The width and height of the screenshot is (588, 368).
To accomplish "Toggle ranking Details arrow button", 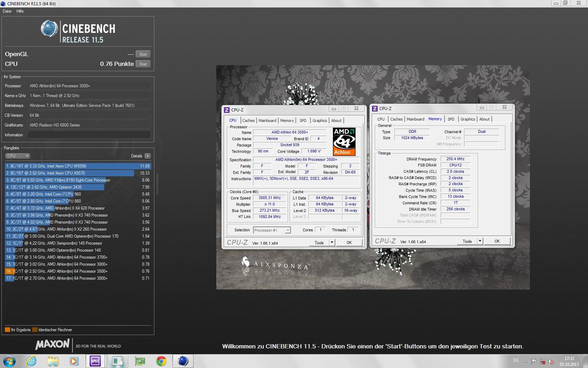I will pyautogui.click(x=147, y=156).
